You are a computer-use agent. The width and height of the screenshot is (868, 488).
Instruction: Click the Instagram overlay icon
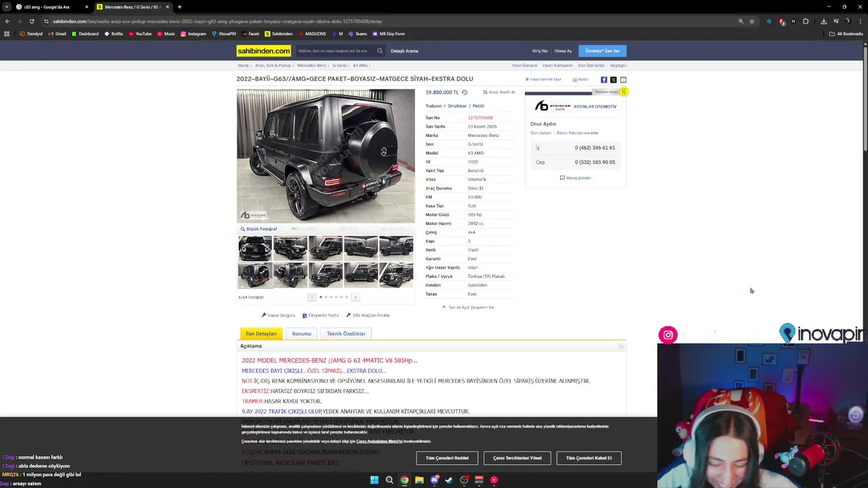pyautogui.click(x=668, y=335)
